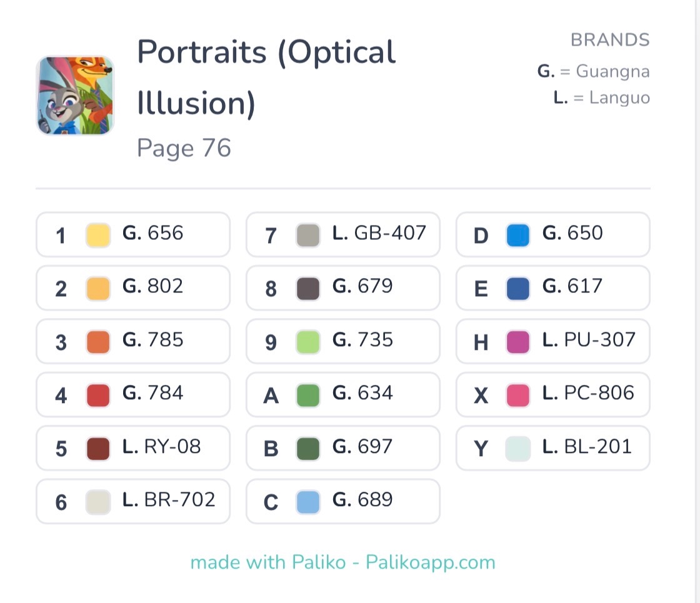Viewport: 700px width, 603px height.
Task: Select the brown L. RY-08 swatch
Action: pos(97,449)
